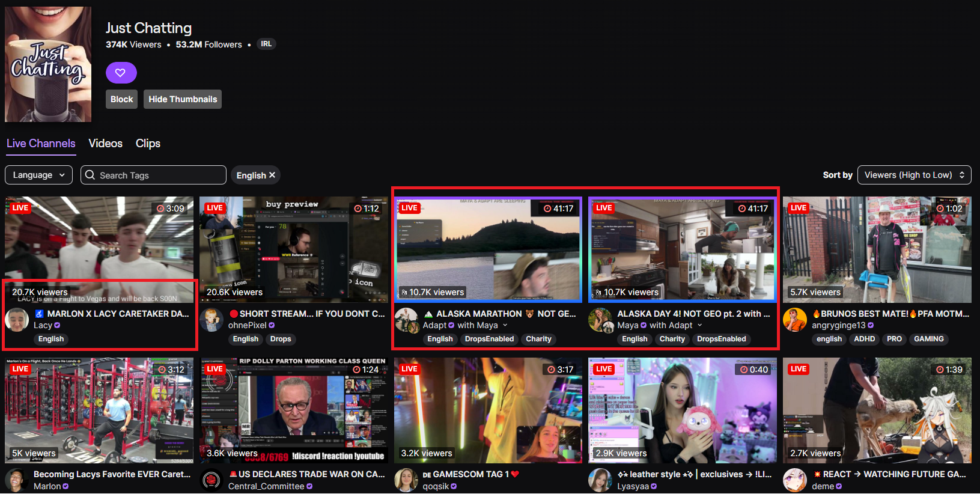The height and width of the screenshot is (494, 980).
Task: Open the 'leather style' stream title
Action: (695, 474)
